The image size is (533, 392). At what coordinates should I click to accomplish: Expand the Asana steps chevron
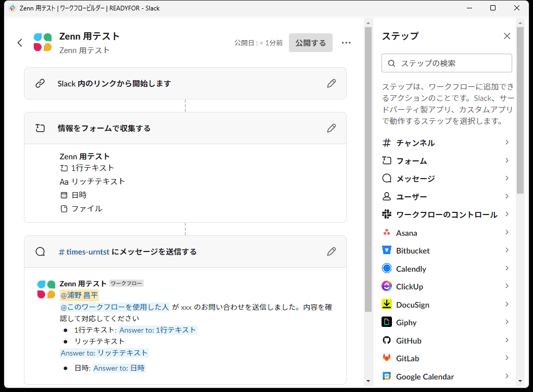click(x=507, y=232)
